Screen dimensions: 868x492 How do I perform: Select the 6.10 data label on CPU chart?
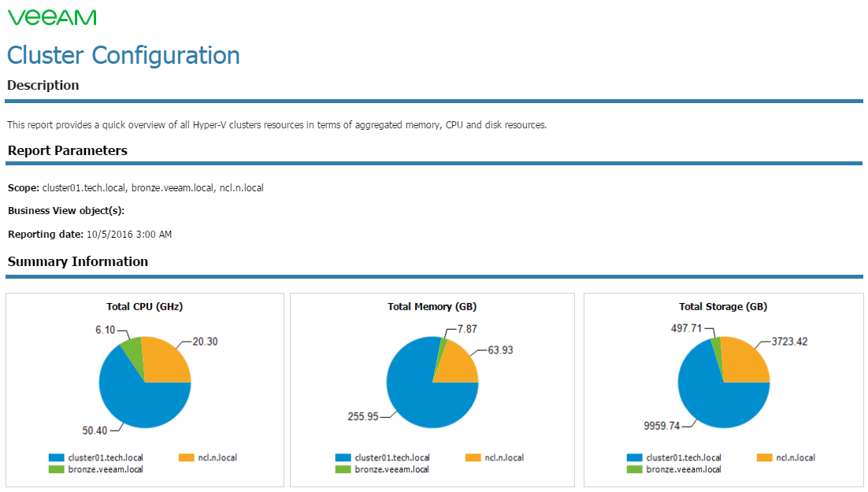[x=106, y=330]
